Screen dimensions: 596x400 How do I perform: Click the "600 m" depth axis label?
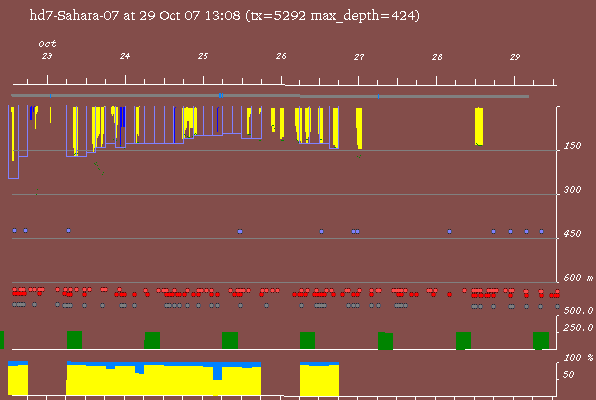[x=578, y=278]
